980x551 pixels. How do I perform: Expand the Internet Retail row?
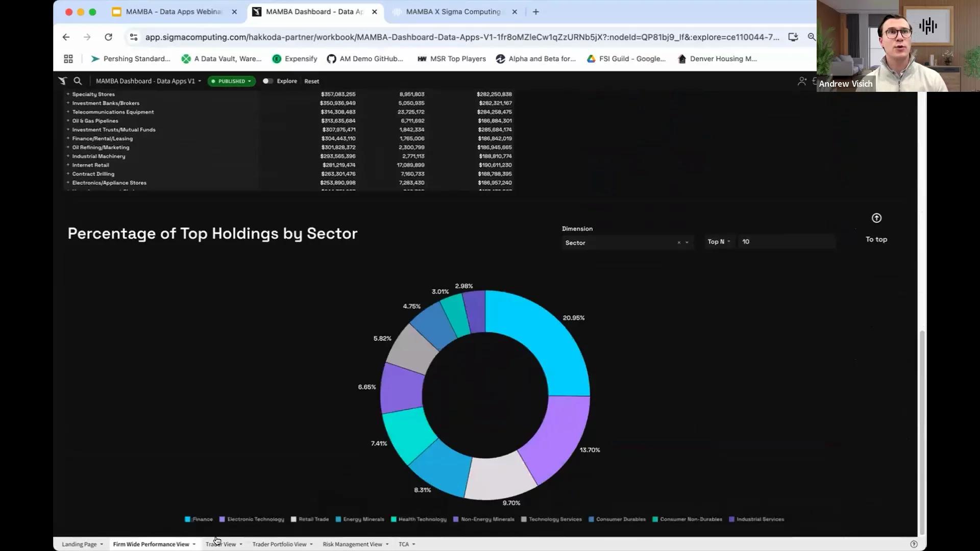pos(68,165)
